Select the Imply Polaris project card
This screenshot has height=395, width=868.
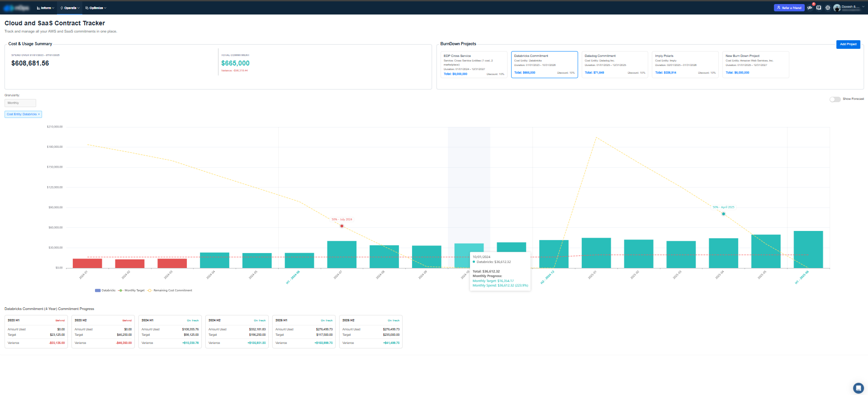point(685,65)
